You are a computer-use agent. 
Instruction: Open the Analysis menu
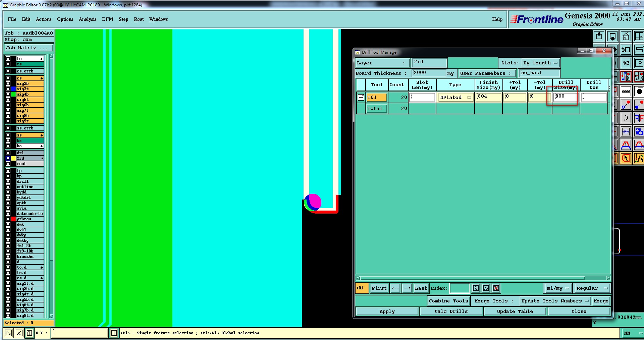tap(88, 19)
